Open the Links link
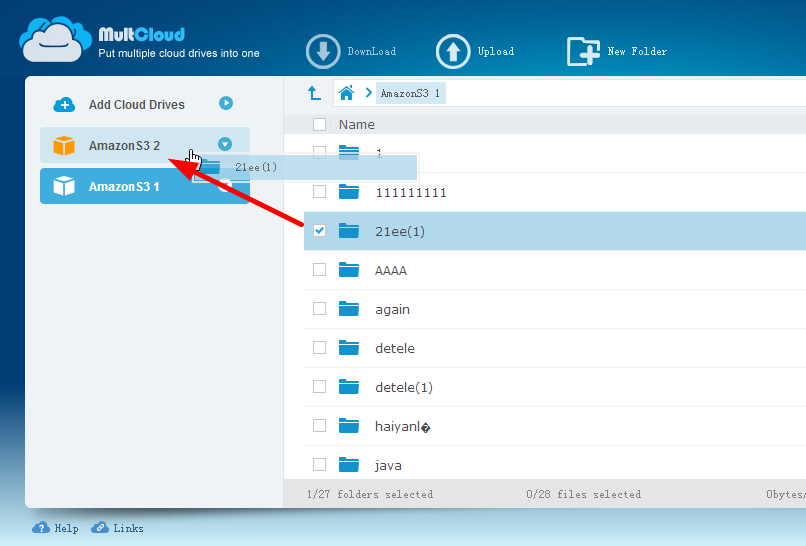Viewport: 806px width, 546px height. (x=129, y=529)
